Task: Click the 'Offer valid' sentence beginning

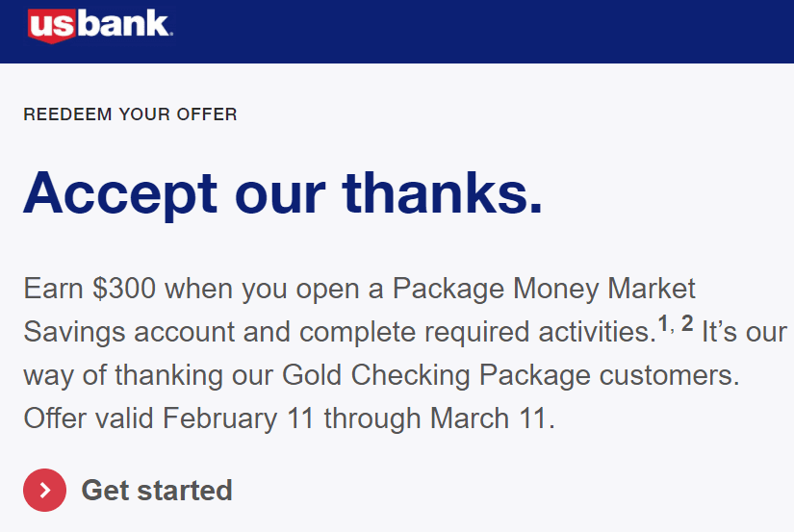Action: [x=89, y=418]
